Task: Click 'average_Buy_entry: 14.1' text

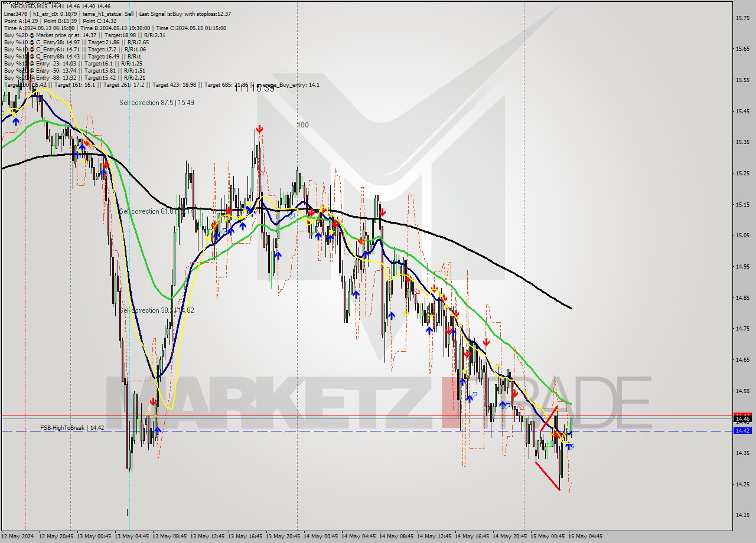Action: coord(288,84)
